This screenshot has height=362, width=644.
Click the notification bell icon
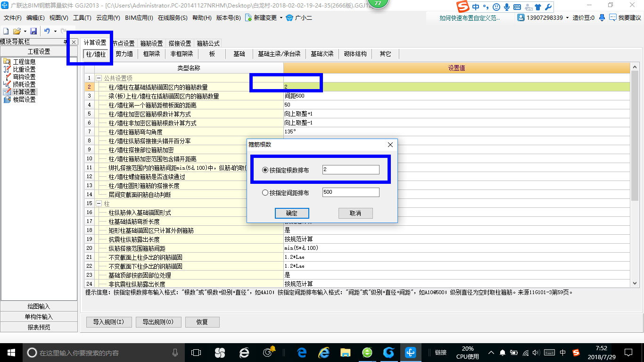[602, 17]
